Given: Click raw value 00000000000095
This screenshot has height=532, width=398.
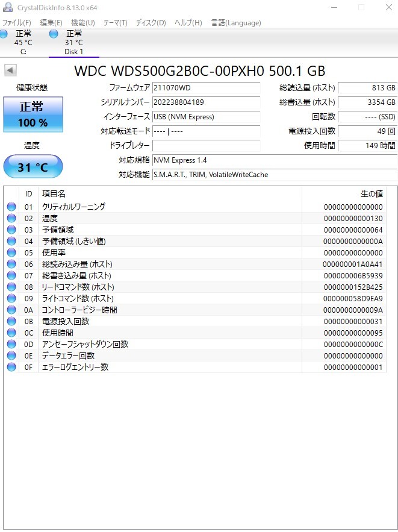Looking at the screenshot, I should click(353, 333).
